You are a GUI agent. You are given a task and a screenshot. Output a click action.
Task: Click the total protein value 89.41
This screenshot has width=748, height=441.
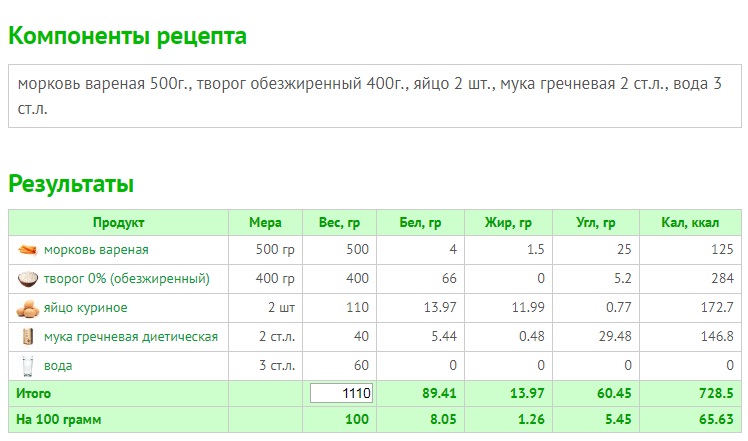[439, 394]
